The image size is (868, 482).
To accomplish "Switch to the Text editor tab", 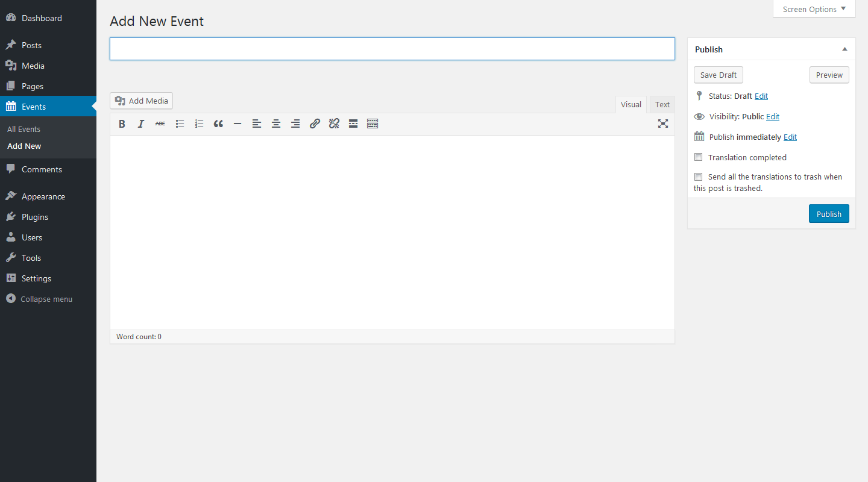I will pos(662,104).
